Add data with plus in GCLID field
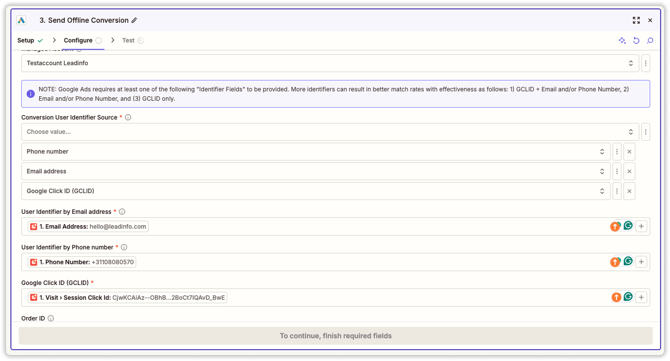Viewport: 670px width, 361px height. tap(641, 297)
